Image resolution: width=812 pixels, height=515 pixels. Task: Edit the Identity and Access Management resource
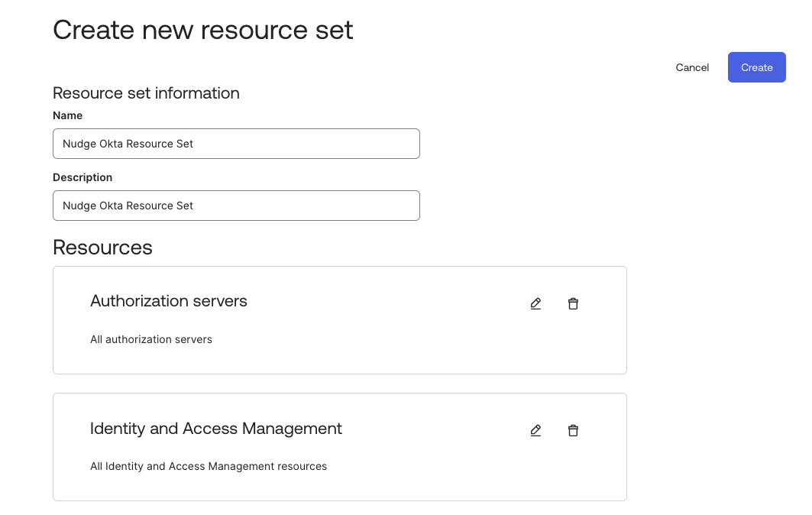coord(535,430)
